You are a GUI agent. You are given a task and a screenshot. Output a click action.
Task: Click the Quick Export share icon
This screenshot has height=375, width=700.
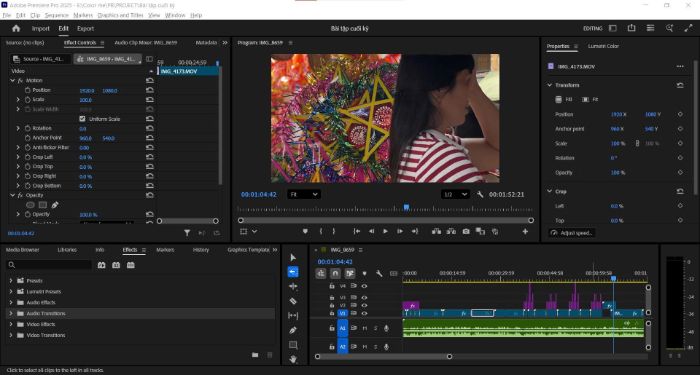click(631, 28)
